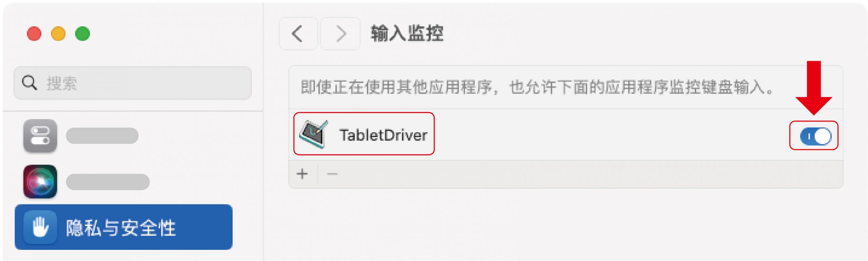Screen dimensions: 868x261
Task: Toggle the TabletDriver input monitoring switch
Action: point(815,136)
